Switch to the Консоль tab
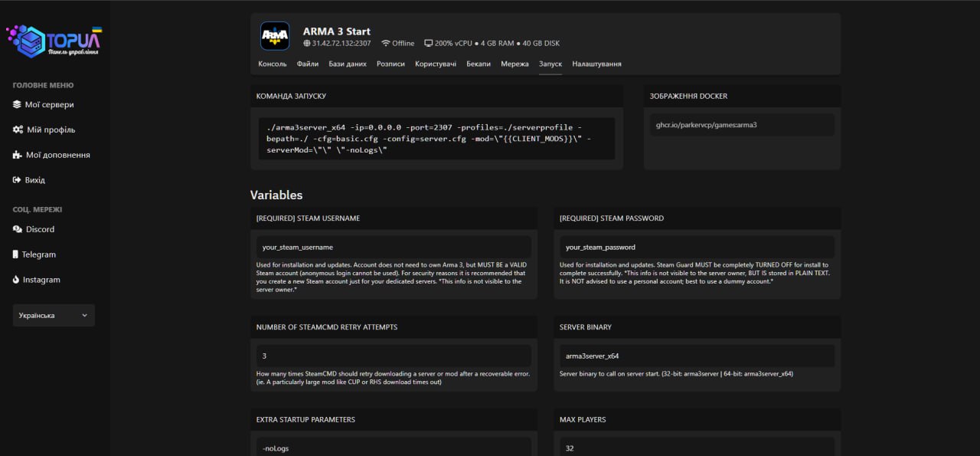 [273, 64]
